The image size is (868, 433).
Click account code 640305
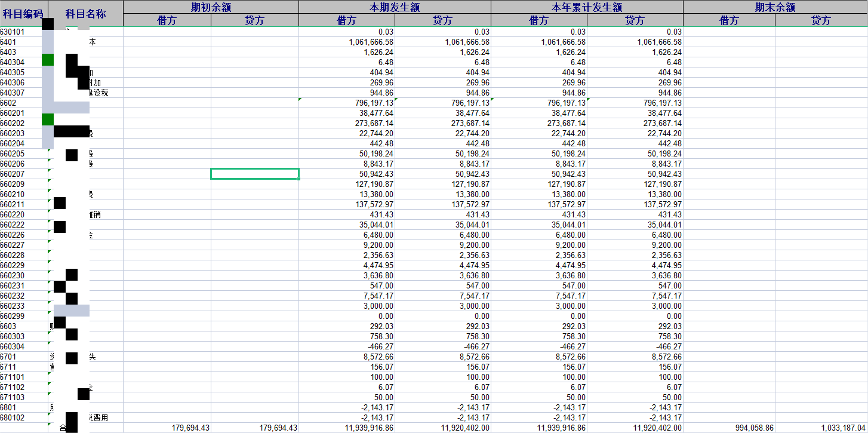point(13,72)
